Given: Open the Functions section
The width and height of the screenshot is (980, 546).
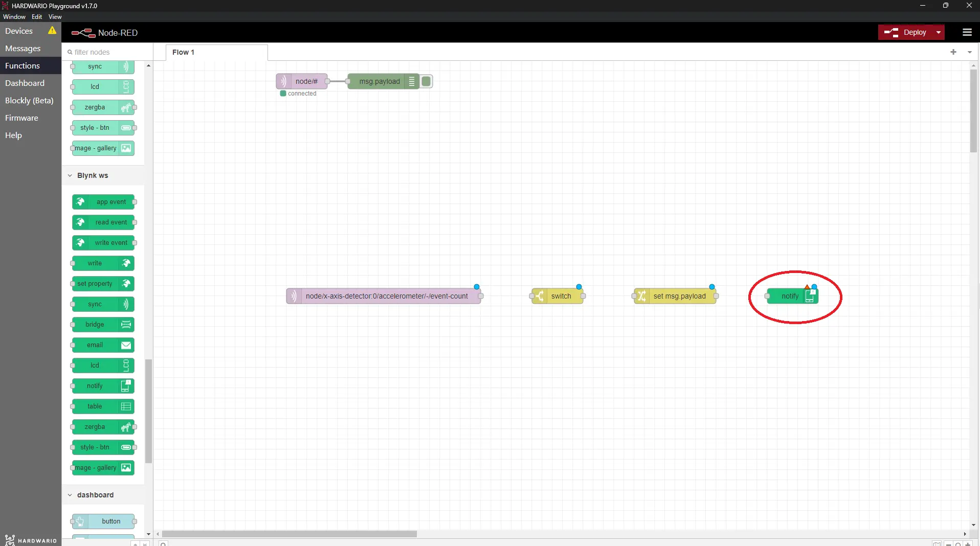Looking at the screenshot, I should [23, 65].
